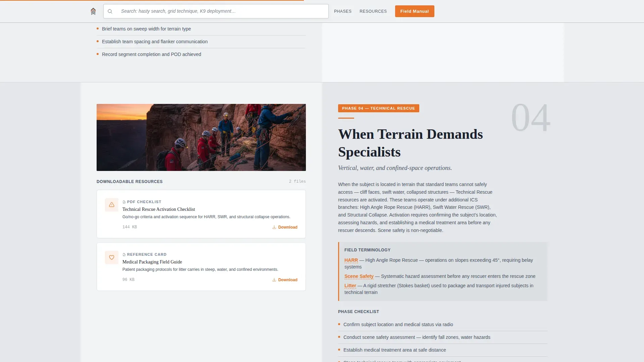Click the warning icon on Technical Rescue Checklist card

(112, 205)
